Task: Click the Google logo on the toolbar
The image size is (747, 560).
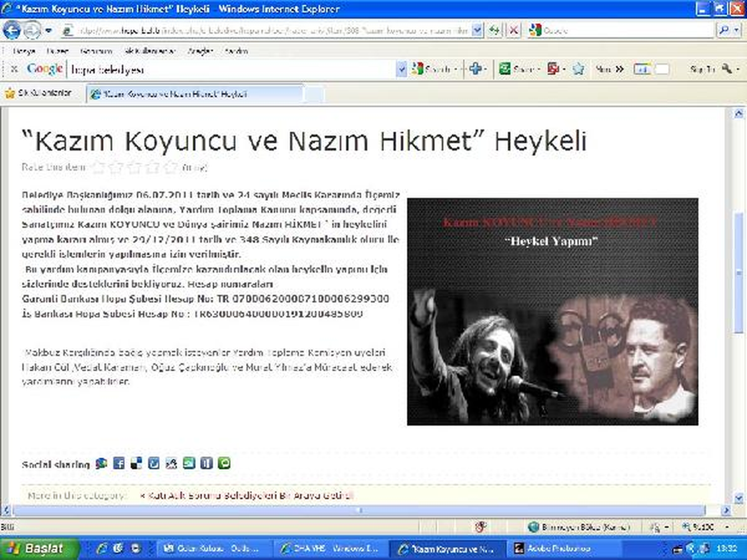Action: [x=45, y=69]
